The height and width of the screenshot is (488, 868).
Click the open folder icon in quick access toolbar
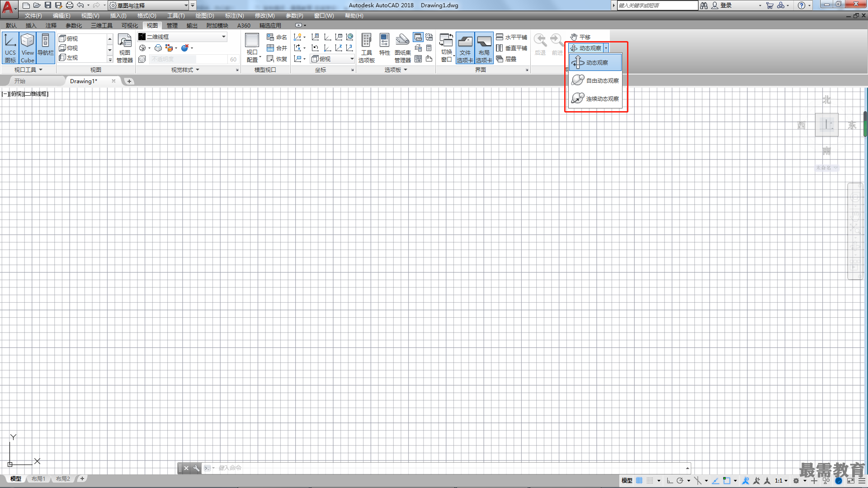click(x=37, y=5)
